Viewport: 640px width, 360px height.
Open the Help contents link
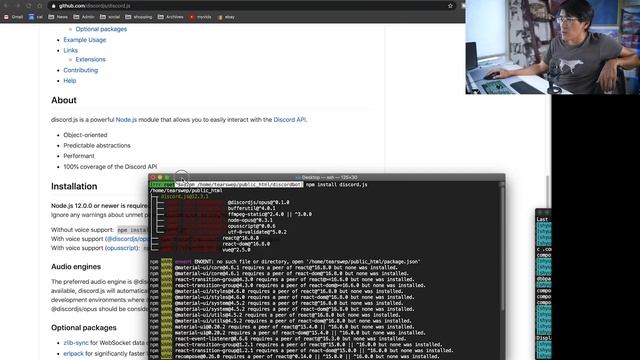(x=70, y=80)
